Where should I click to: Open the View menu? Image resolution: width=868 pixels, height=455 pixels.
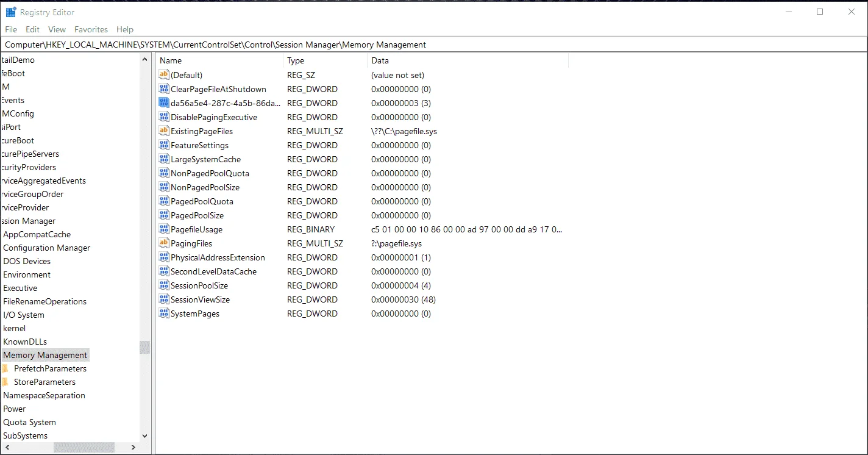click(57, 29)
